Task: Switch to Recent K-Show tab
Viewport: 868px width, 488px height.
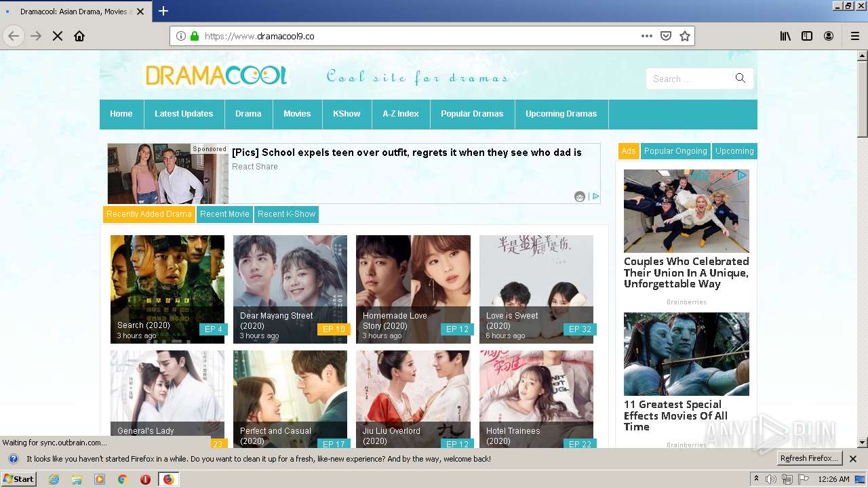Action: [x=286, y=214]
